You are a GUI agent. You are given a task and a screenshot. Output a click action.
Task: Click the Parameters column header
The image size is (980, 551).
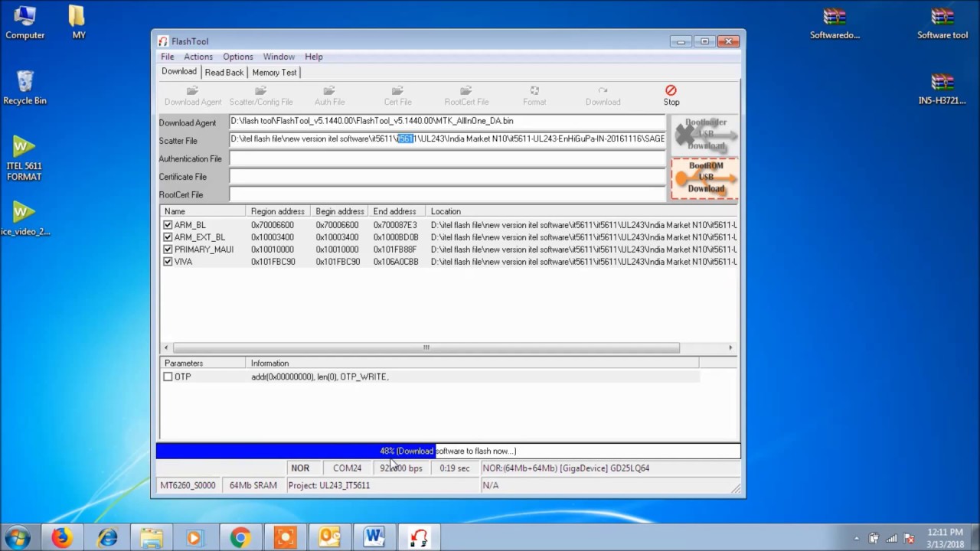pos(204,363)
